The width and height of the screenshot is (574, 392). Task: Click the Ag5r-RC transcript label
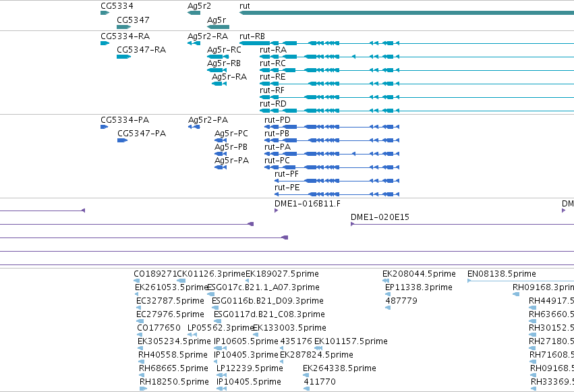pyautogui.click(x=224, y=50)
